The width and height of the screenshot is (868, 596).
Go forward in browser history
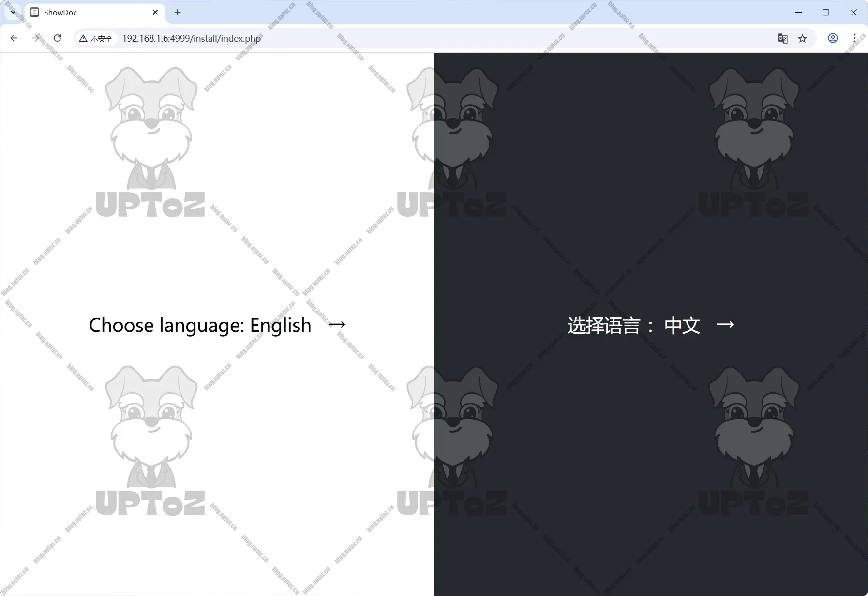tap(36, 38)
